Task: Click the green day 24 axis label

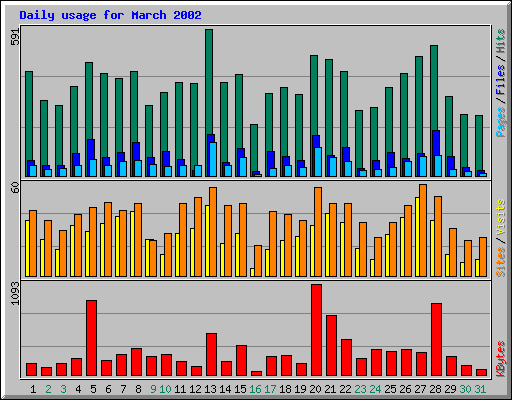Action: pos(375,389)
